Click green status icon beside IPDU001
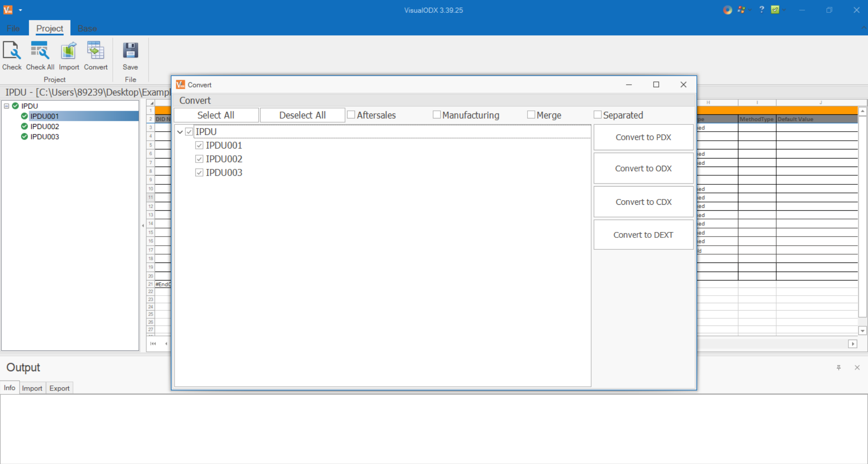This screenshot has width=868, height=464. coord(25,116)
